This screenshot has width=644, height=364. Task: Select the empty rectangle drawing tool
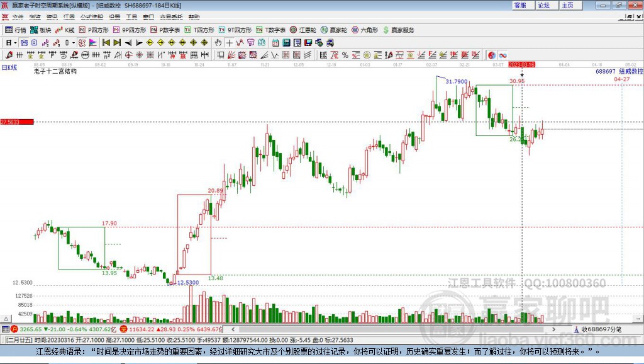point(220,55)
